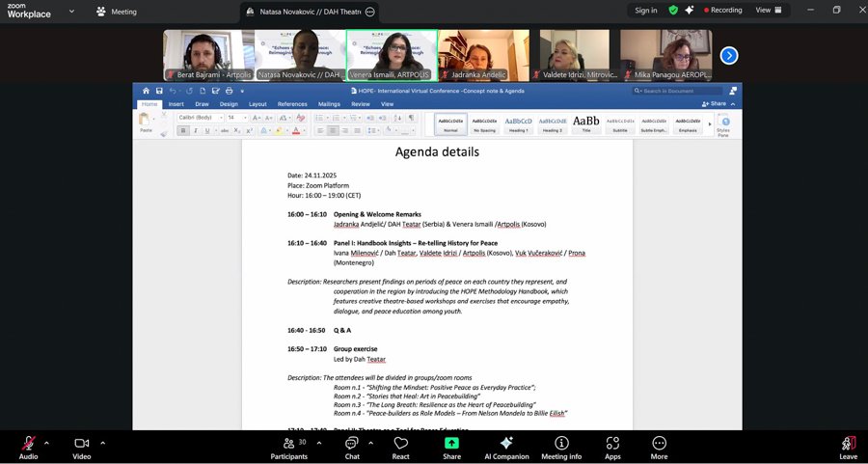The image size is (868, 464).
Task: Open the More options menu
Action: (659, 446)
